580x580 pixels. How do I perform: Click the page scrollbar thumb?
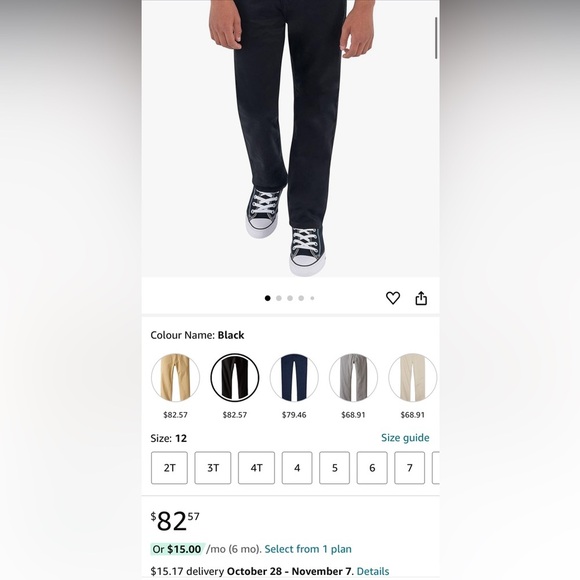point(436,38)
